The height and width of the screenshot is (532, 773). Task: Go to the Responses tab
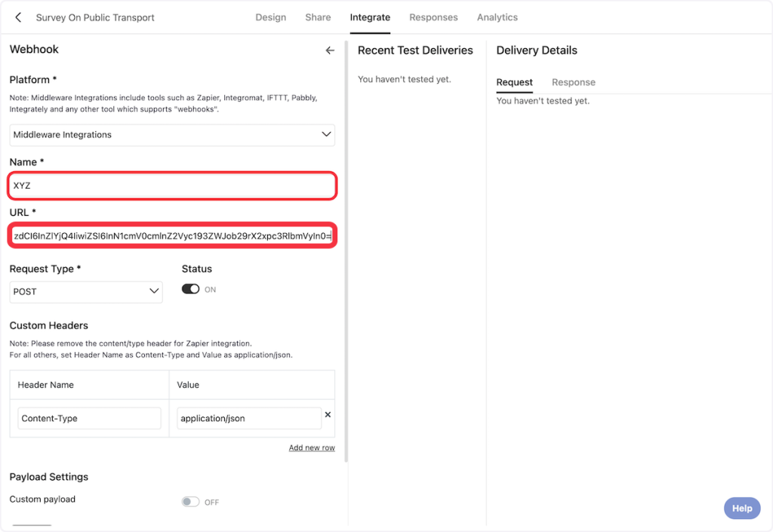tap(433, 17)
